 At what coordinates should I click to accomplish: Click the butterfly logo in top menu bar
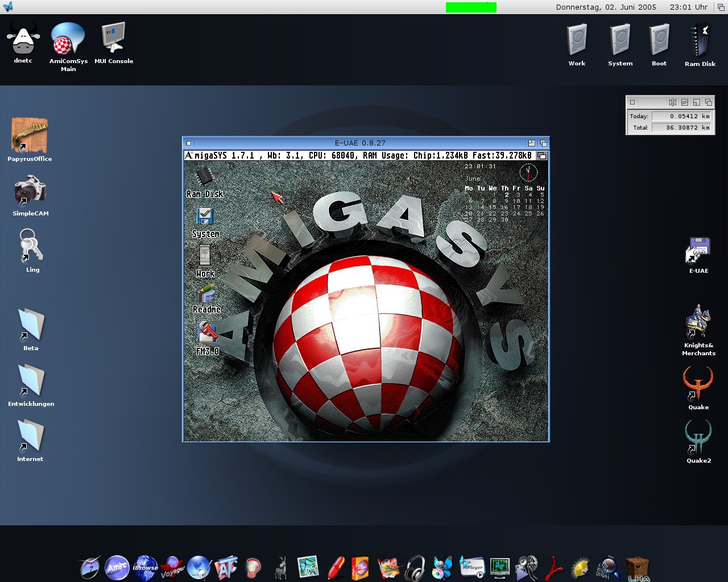coord(8,7)
